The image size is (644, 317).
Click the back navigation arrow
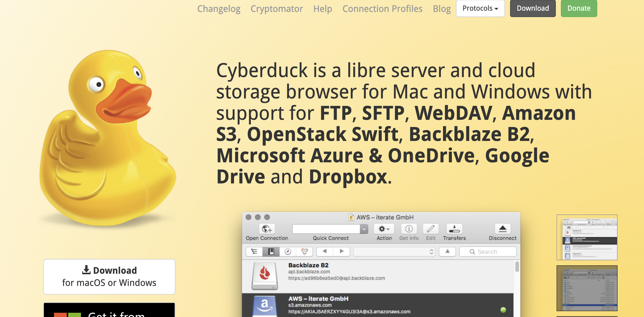point(324,251)
